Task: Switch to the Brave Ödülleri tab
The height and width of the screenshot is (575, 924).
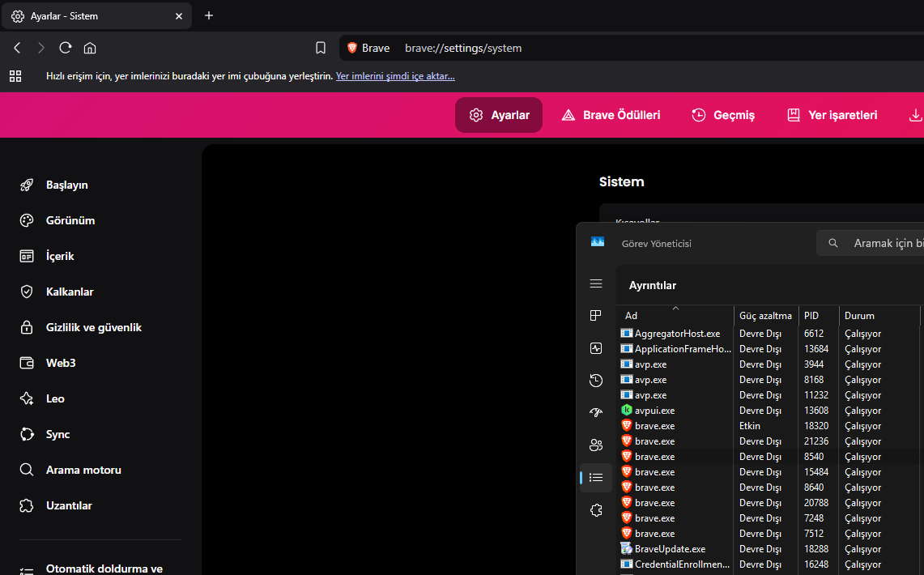Action: tap(611, 115)
